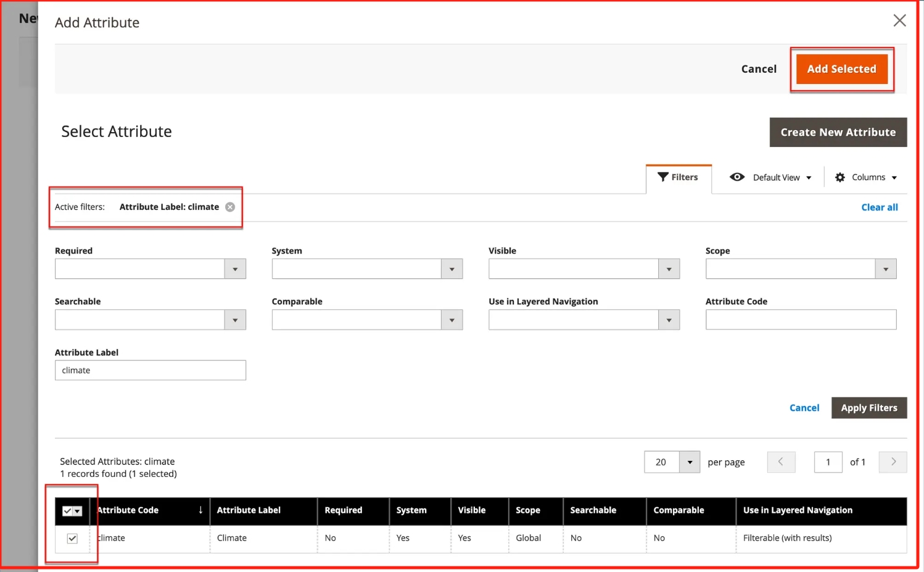This screenshot has height=572, width=924.
Task: Expand the per page count dropdown
Action: click(x=690, y=462)
